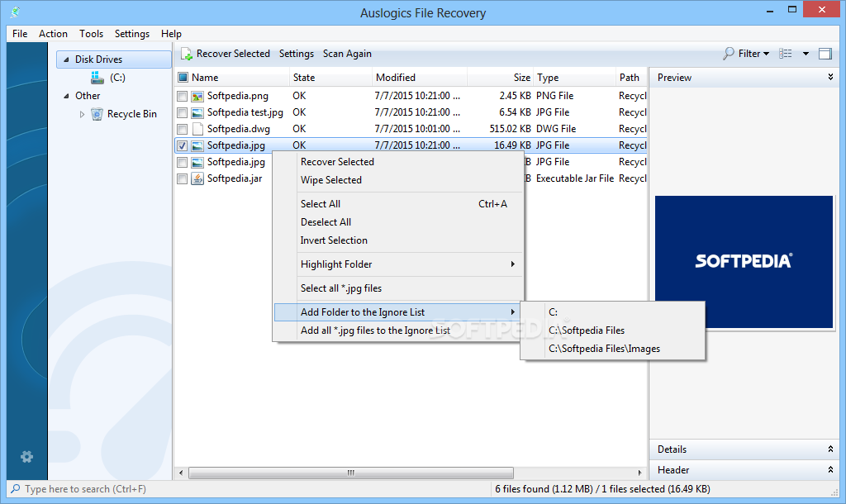Screen dimensions: 846x504
Task: Check the unselected Softpedia.jpg checkbox
Action: [183, 163]
